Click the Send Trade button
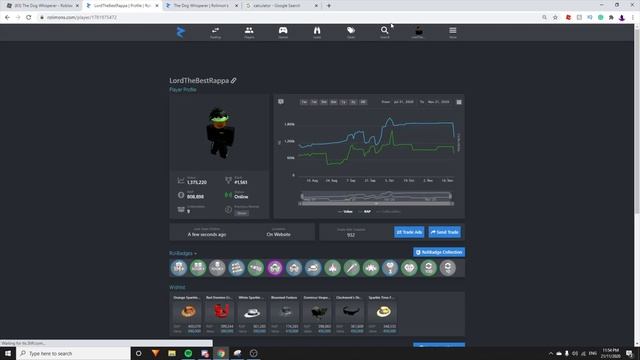Screen dimensions: 640x360 [444, 232]
